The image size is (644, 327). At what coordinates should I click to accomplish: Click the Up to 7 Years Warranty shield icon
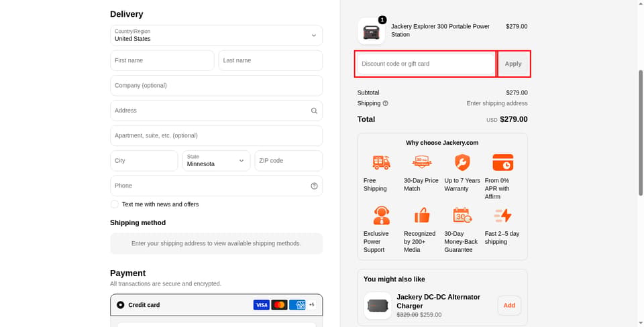tap(462, 162)
